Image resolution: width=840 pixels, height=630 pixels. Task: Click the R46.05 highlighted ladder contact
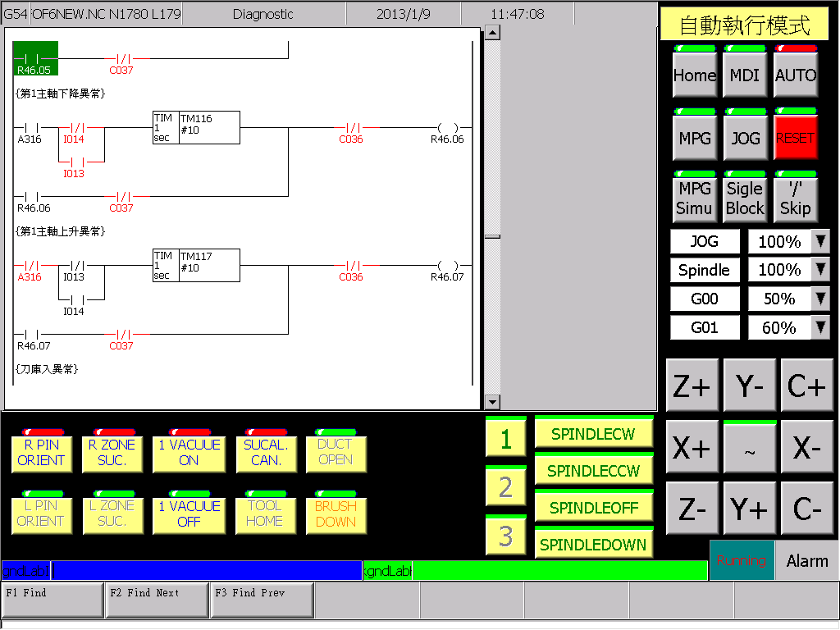34,58
